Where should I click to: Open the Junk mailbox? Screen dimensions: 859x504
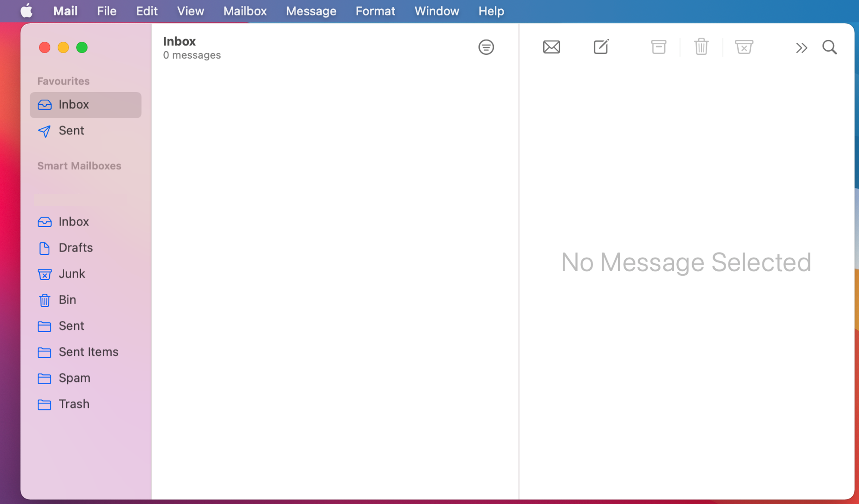[x=72, y=274]
